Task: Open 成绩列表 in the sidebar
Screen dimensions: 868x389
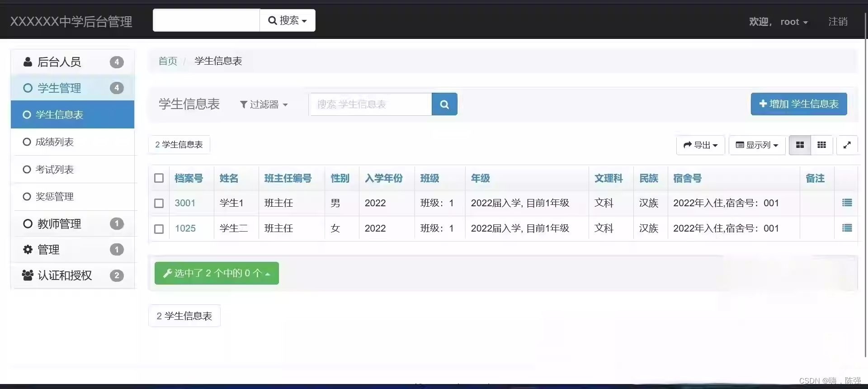Action: coord(73,142)
